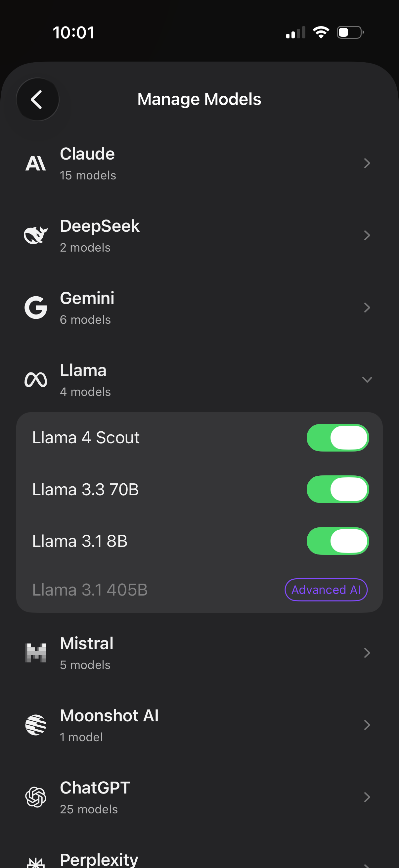Screen dimensions: 399x868
Task: Tap the Advanced AI badge
Action: (x=326, y=590)
